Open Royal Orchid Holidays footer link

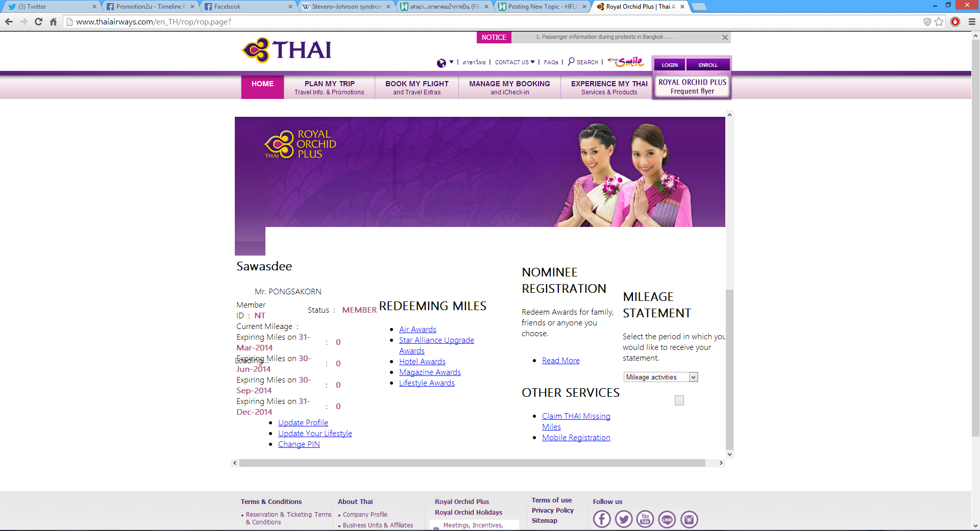[469, 513]
